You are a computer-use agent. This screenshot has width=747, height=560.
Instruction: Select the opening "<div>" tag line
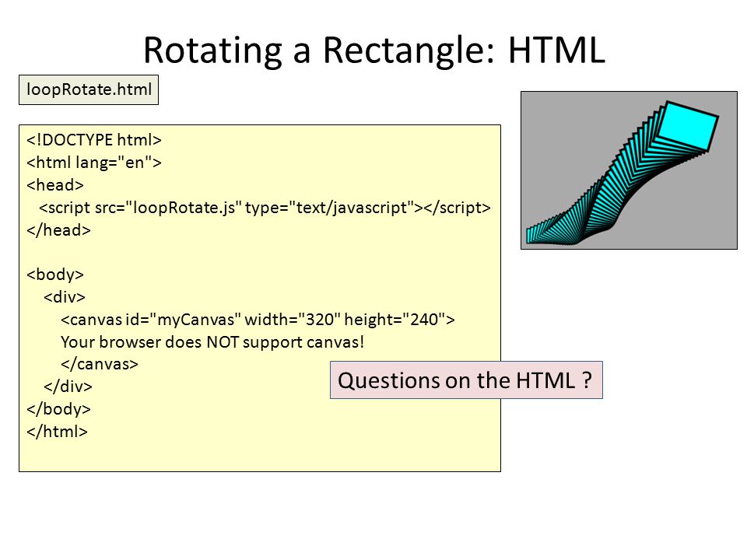[x=65, y=297]
